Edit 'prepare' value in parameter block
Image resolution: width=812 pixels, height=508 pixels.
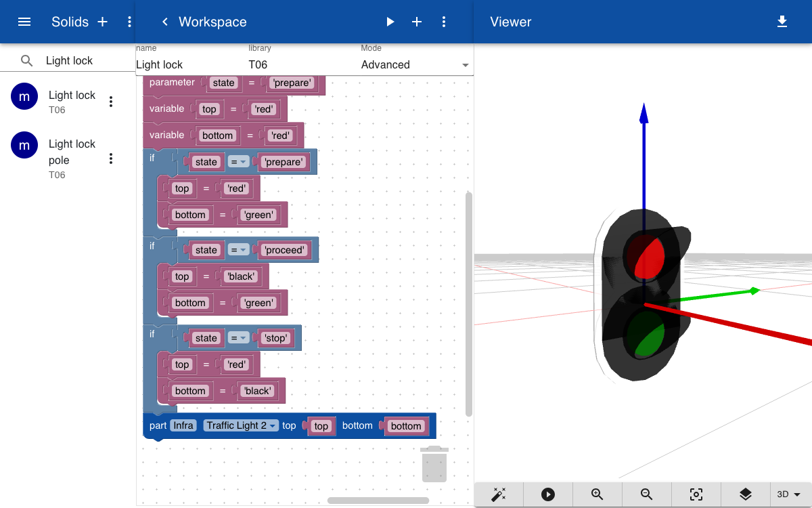click(x=292, y=83)
